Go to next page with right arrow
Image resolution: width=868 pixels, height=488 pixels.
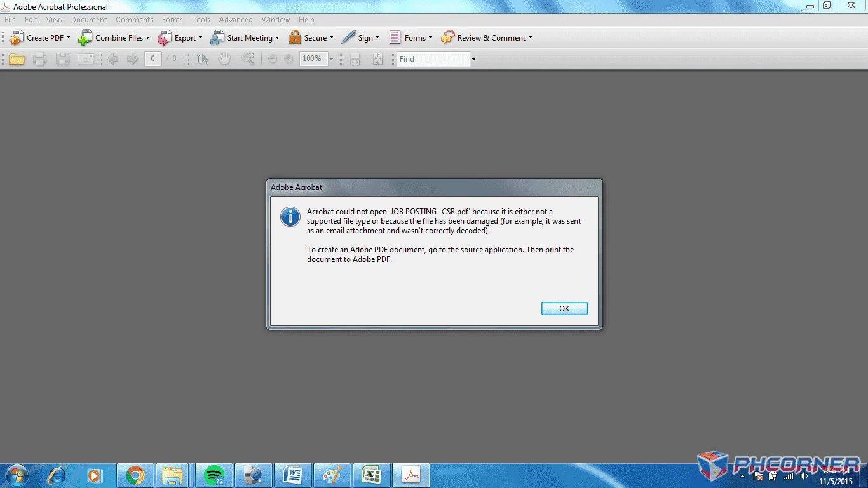pyautogui.click(x=132, y=59)
